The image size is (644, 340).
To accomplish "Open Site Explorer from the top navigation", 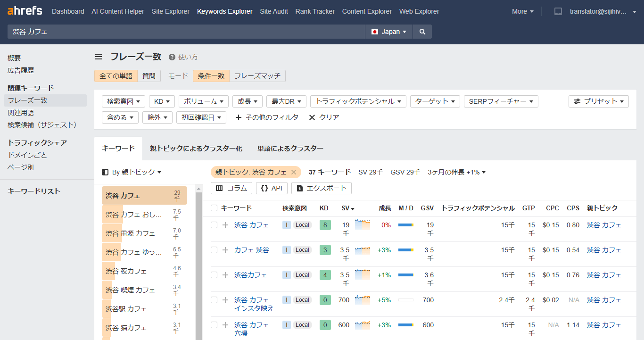I will tap(170, 11).
